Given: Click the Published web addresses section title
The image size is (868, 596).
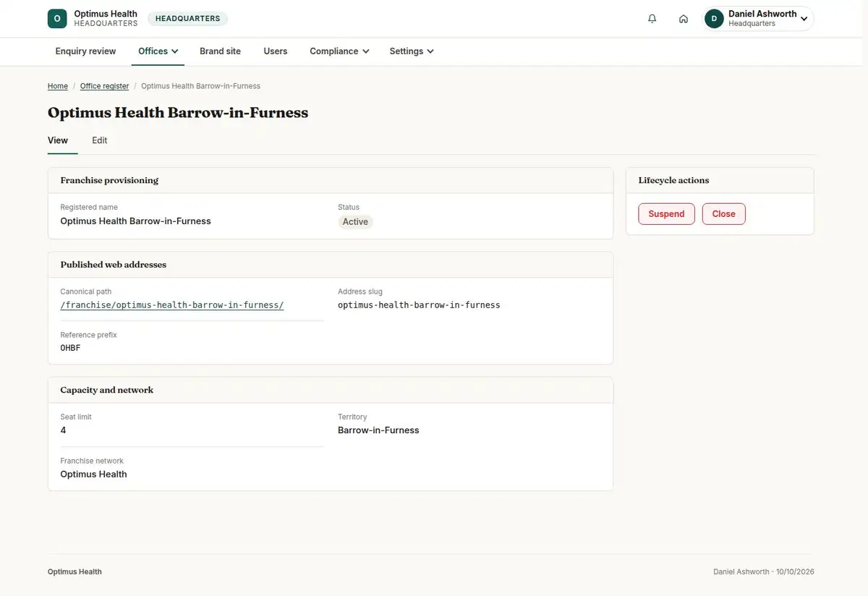Looking at the screenshot, I should click(x=114, y=265).
